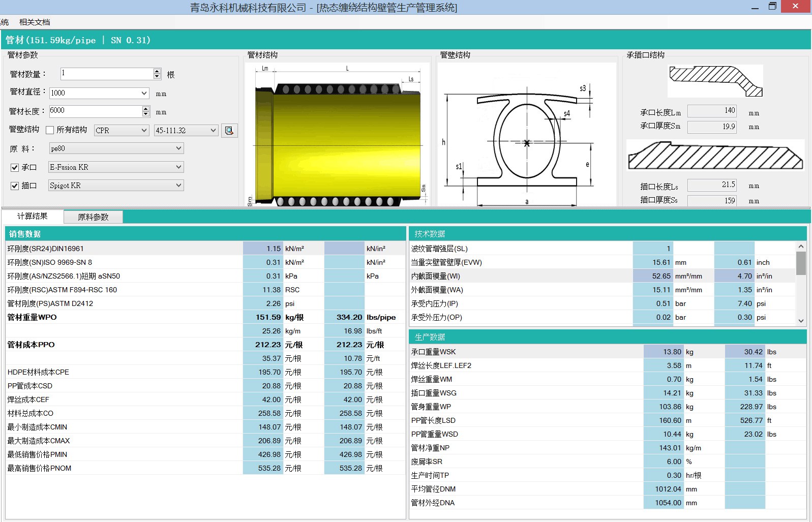
Task: Click the 当量实壁管壁厚(EVW) row label
Action: tap(446, 262)
